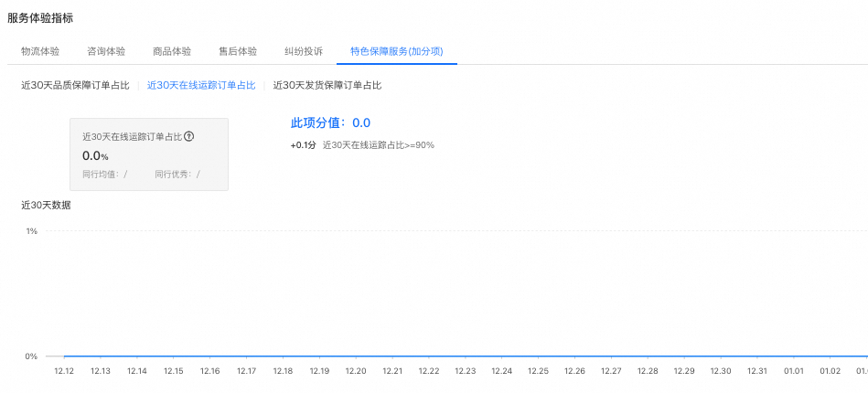Switch to the 物流体验 tab
Screen dimensions: 868x393
tap(40, 51)
